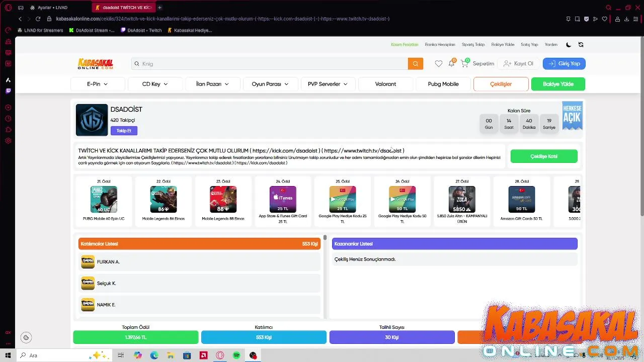Open the Amazon Gift Cards 50 TL prize
The image size is (644, 362).
522,201
